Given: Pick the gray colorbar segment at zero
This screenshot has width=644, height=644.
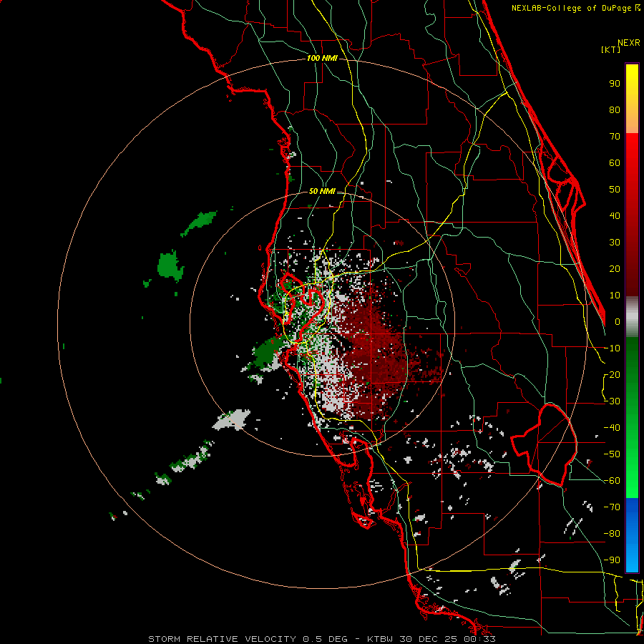Looking at the screenshot, I should click(x=632, y=316).
